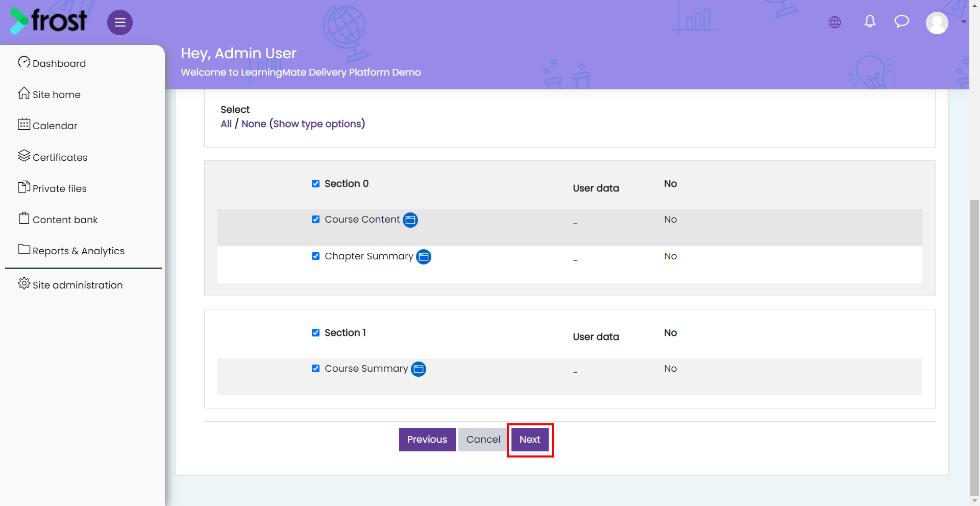980x506 pixels.
Task: Uncheck the Chapter Summary checkbox
Action: [x=316, y=256]
